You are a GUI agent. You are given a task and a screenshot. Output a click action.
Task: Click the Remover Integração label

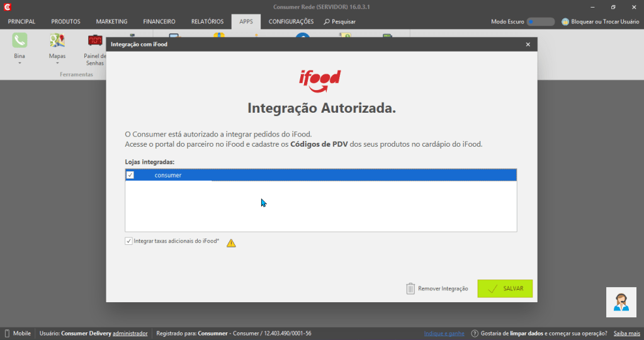pos(443,288)
